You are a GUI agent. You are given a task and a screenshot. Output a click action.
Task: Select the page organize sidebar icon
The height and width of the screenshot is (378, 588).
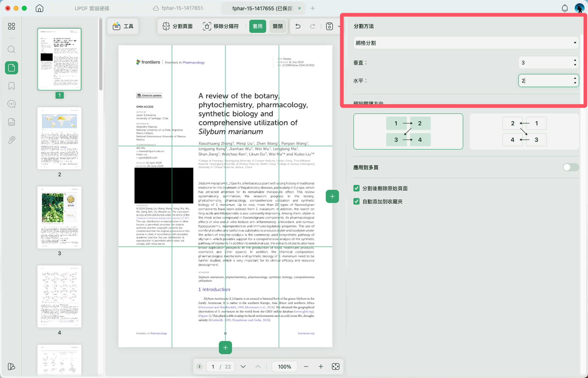point(12,68)
